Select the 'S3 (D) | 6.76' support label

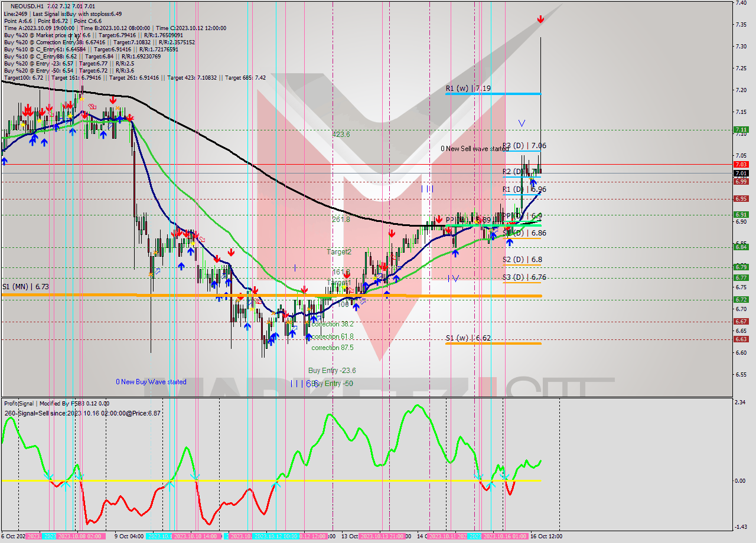[x=524, y=277]
